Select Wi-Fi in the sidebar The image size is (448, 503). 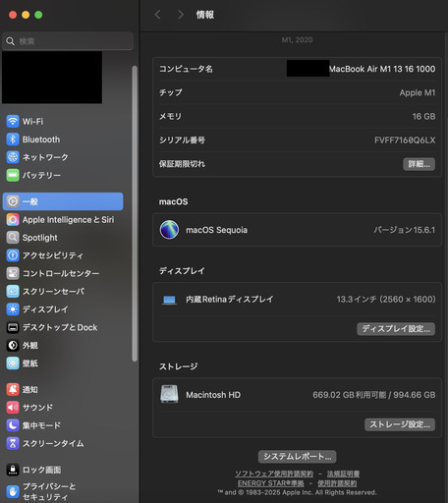63,122
